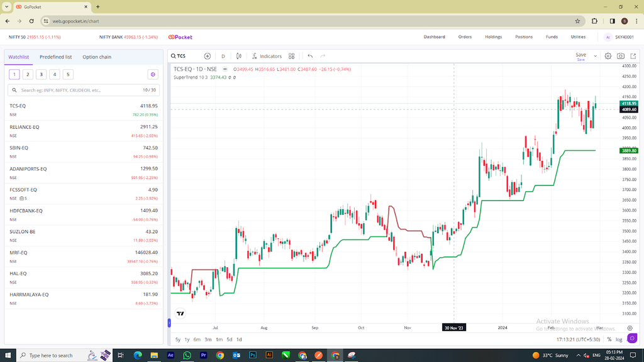
Task: Click the go-to-date target icon on time axis
Action: (x=630, y=328)
